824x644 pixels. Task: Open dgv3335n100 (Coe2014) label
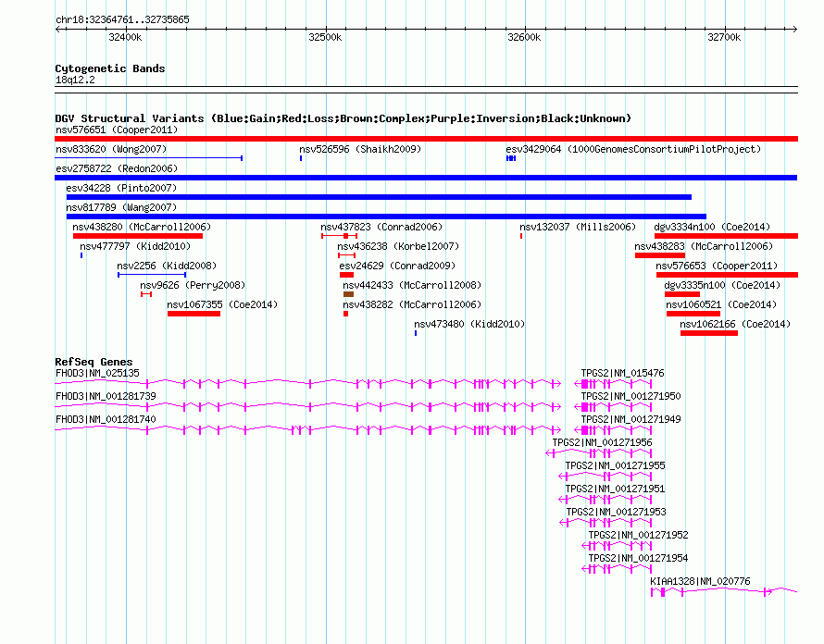(x=722, y=285)
